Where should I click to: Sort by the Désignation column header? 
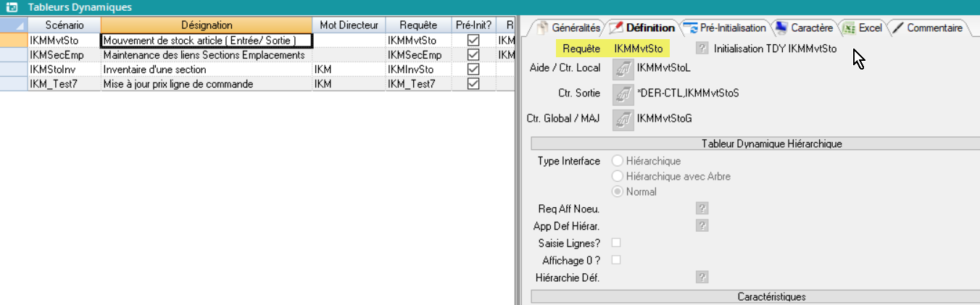[206, 25]
